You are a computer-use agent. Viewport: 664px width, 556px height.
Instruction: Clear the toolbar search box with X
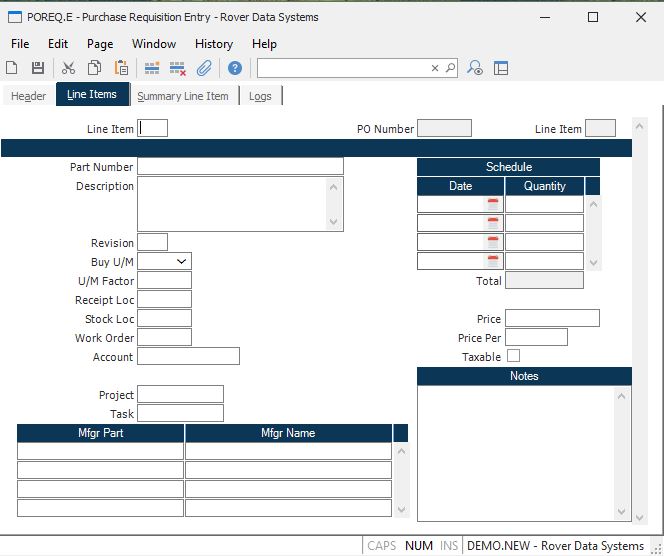click(435, 68)
